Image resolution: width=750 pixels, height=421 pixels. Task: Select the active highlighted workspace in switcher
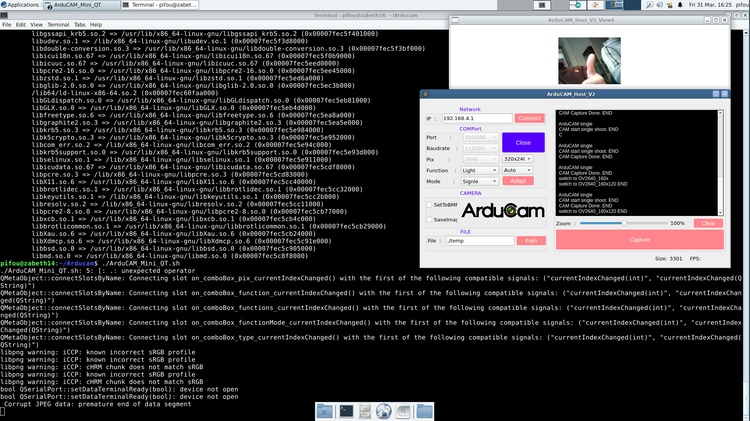(x=614, y=5)
